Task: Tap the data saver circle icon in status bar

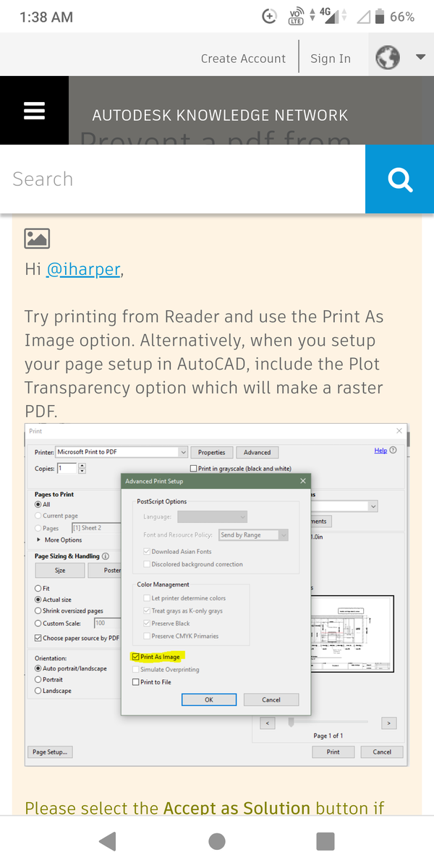Action: 269,17
